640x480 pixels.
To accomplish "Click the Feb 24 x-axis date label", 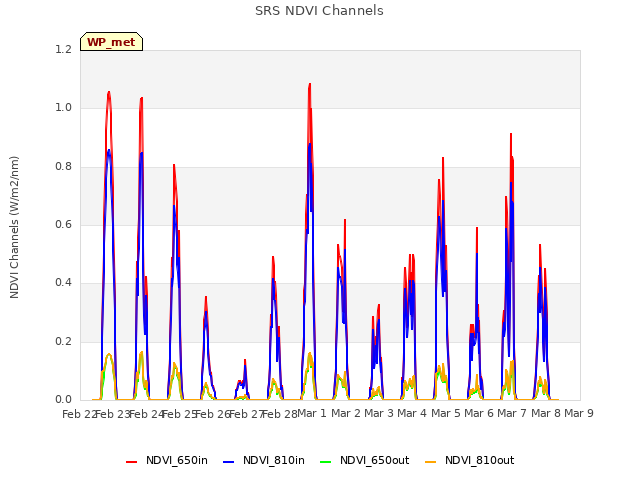I will pyautogui.click(x=146, y=414).
